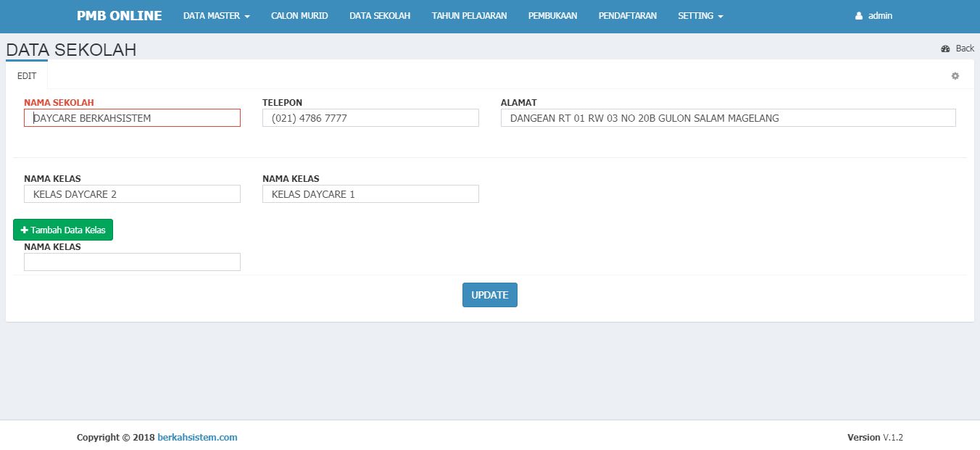Click the plus icon on Tambah Data Kelas
Image resolution: width=980 pixels, height=450 pixels.
[x=24, y=230]
